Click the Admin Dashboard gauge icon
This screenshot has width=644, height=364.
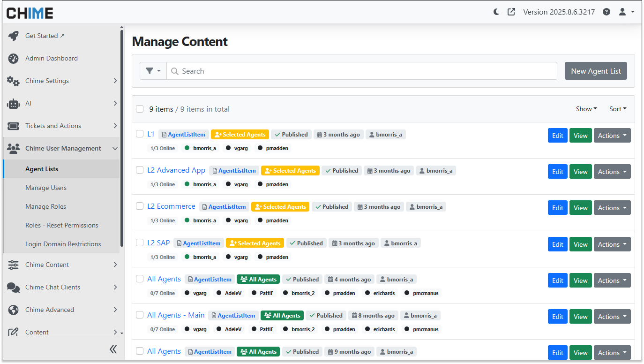coord(14,59)
